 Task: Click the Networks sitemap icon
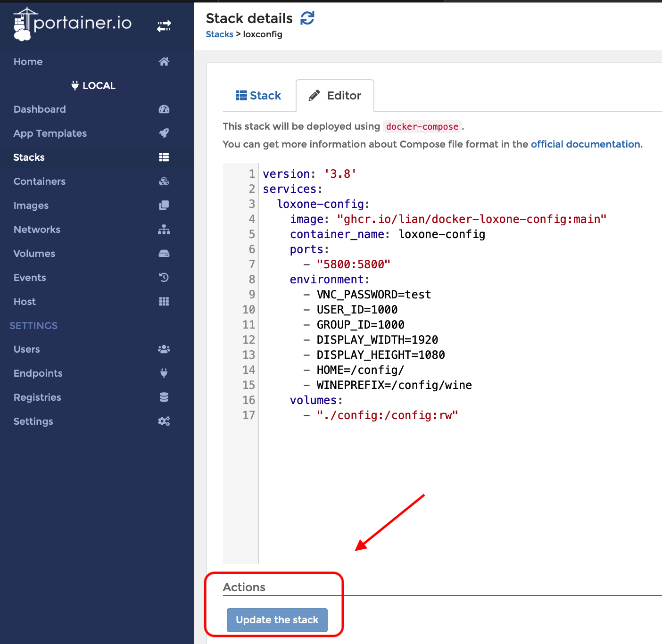click(x=164, y=230)
